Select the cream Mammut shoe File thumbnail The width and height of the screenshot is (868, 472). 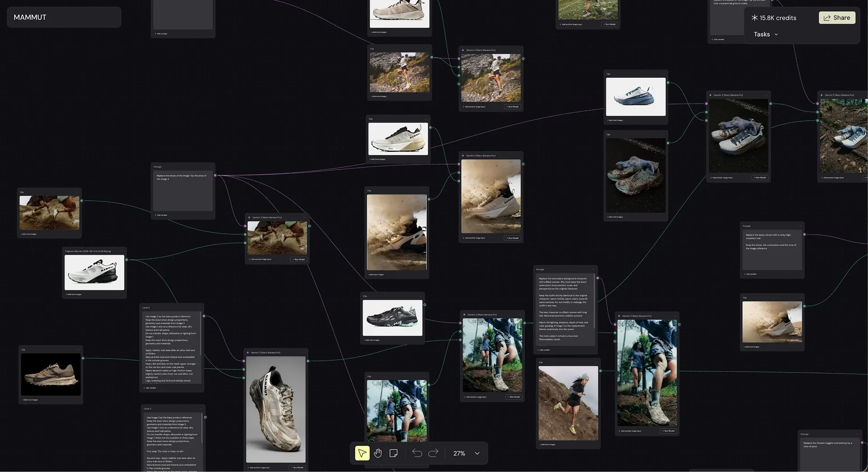tap(398, 139)
